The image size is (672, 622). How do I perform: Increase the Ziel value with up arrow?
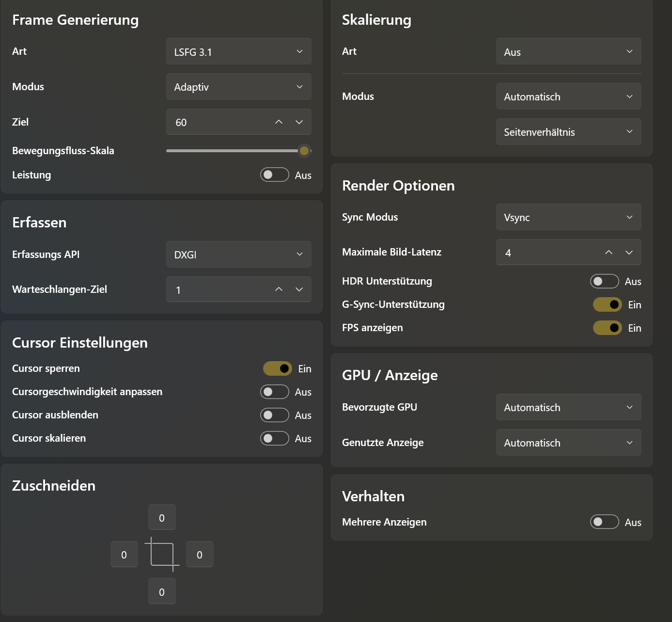pos(279,122)
